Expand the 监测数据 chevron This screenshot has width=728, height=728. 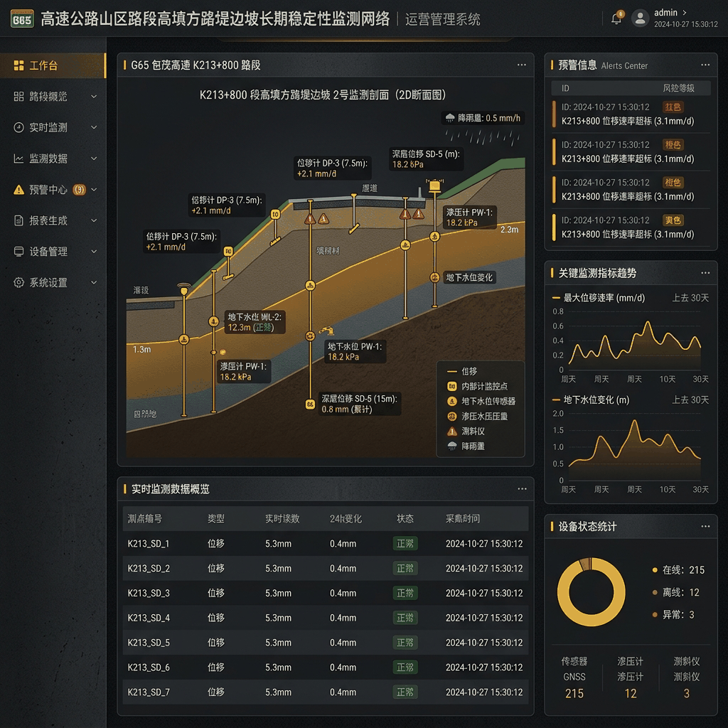[x=94, y=159]
